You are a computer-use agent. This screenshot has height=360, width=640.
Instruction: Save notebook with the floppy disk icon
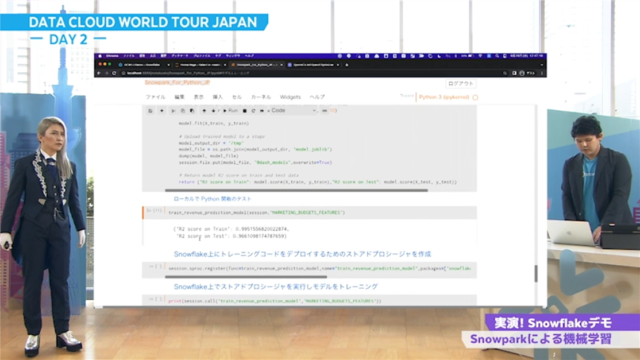coord(150,111)
